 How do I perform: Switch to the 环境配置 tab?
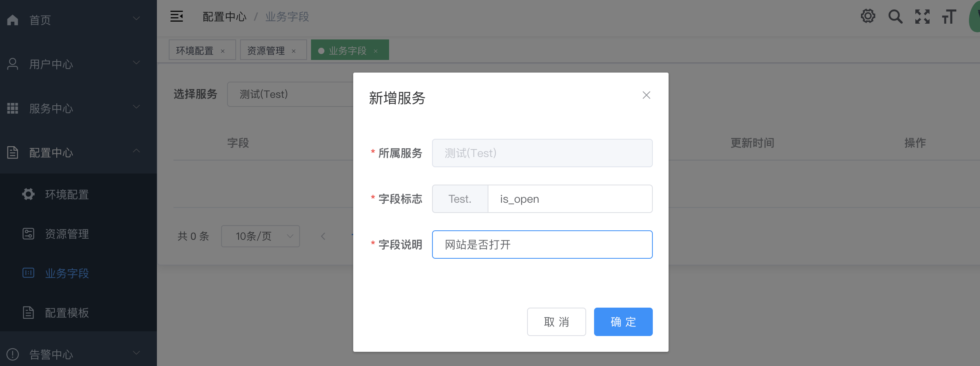[195, 50]
